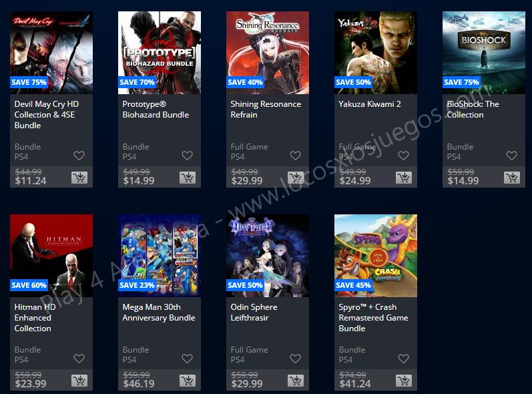The image size is (532, 394).
Task: Open Odin Sphere Leifthrasir title link
Action: coord(254,313)
